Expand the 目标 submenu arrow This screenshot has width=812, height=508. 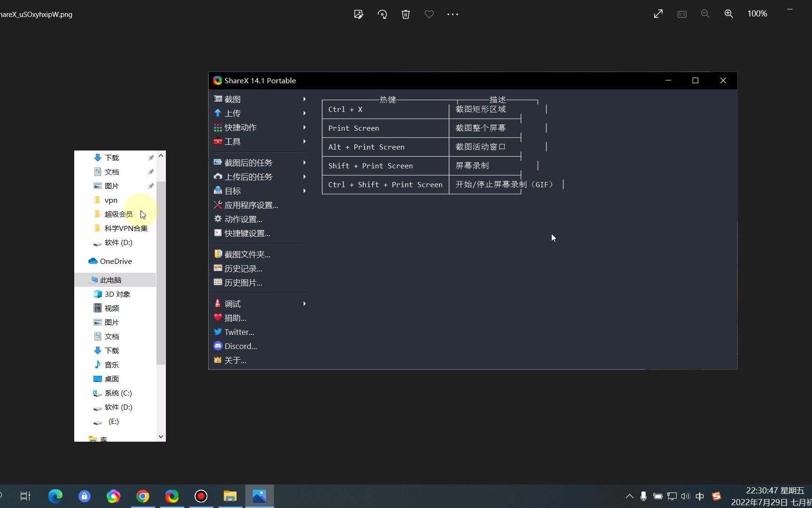[x=304, y=191]
